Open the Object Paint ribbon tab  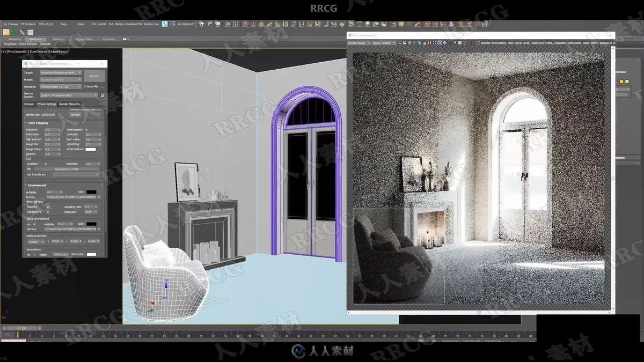84,39
